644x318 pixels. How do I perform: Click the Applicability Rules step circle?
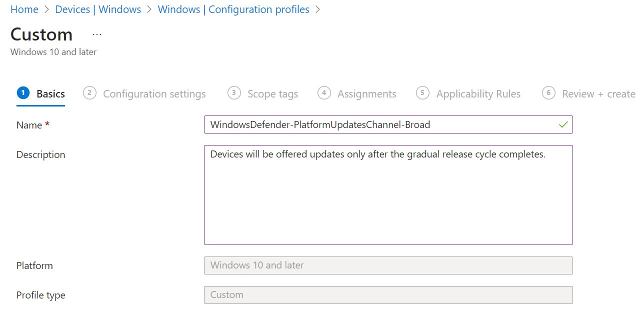click(422, 93)
